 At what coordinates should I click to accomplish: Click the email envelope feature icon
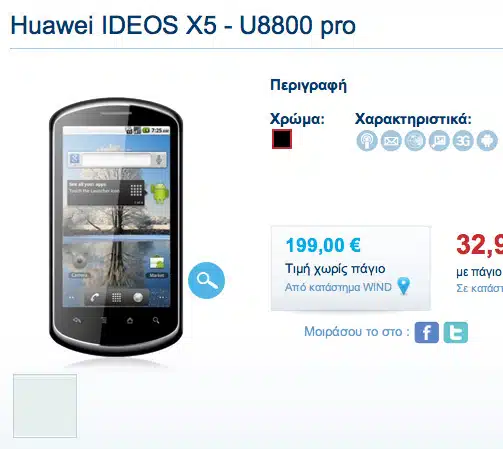tap(391, 141)
